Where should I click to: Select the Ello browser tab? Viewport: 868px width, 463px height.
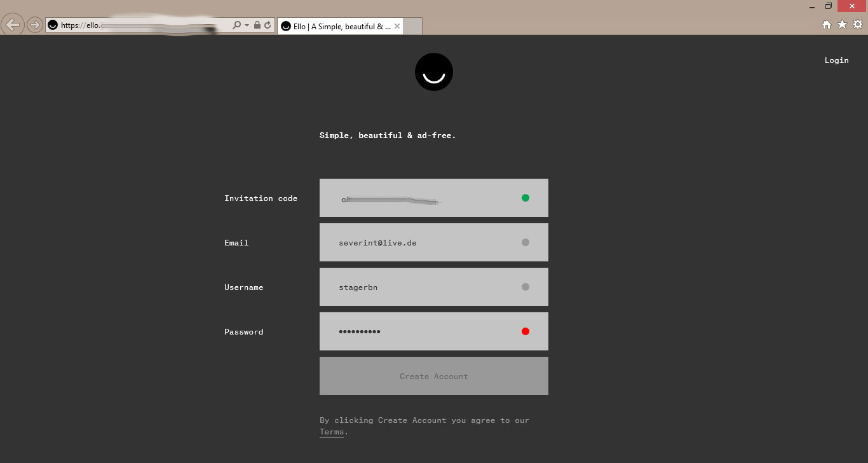pos(340,26)
